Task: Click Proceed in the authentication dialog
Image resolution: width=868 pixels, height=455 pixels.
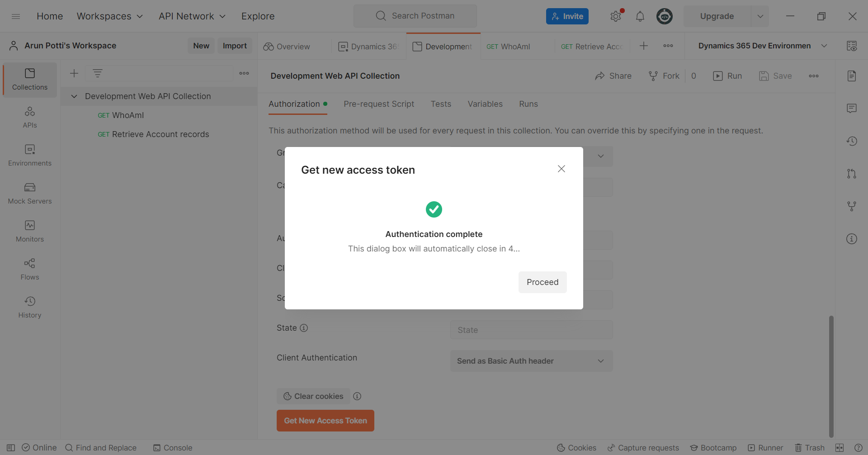Action: (542, 282)
